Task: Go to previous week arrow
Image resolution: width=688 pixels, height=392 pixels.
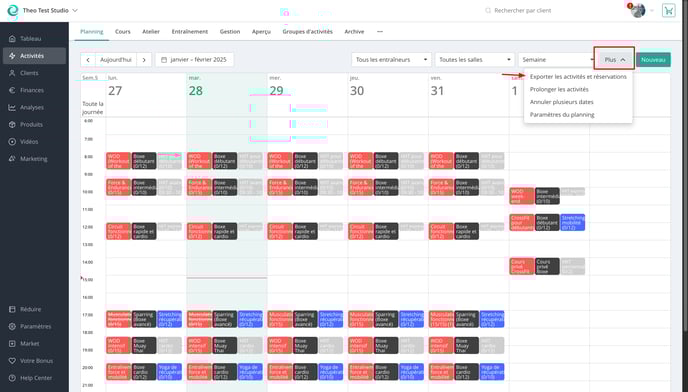Action: point(88,60)
